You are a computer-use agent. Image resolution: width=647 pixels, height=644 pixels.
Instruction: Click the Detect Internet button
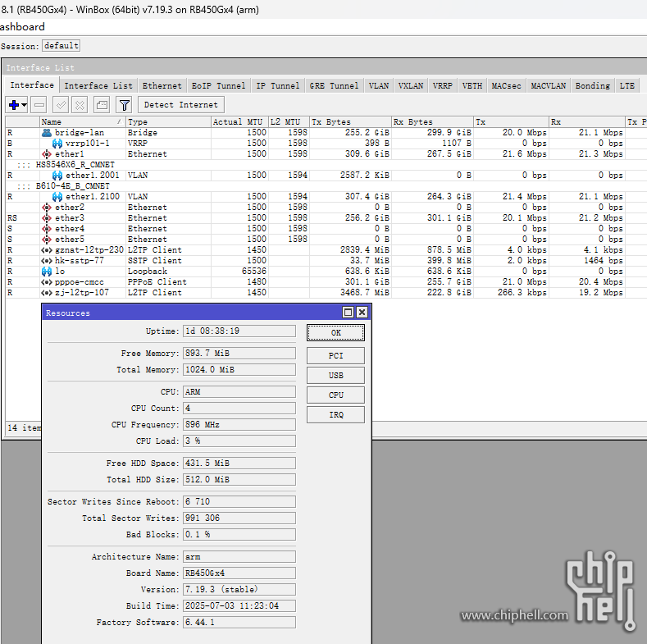click(180, 105)
